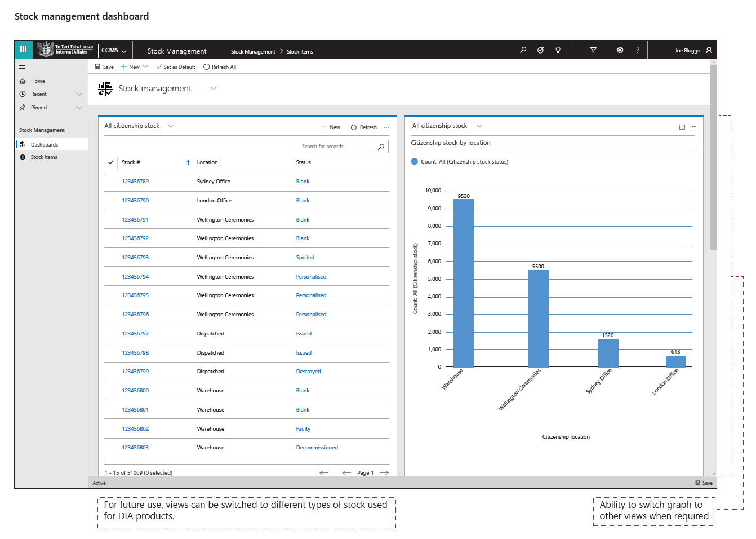Open the advanced find filter icon
The height and width of the screenshot is (539, 756).
593,50
